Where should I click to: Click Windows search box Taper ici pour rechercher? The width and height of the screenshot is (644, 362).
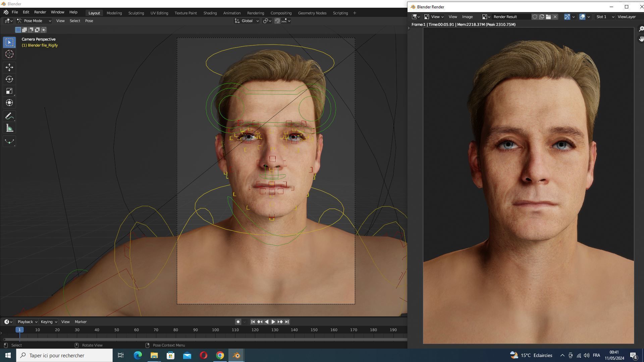tap(64, 355)
